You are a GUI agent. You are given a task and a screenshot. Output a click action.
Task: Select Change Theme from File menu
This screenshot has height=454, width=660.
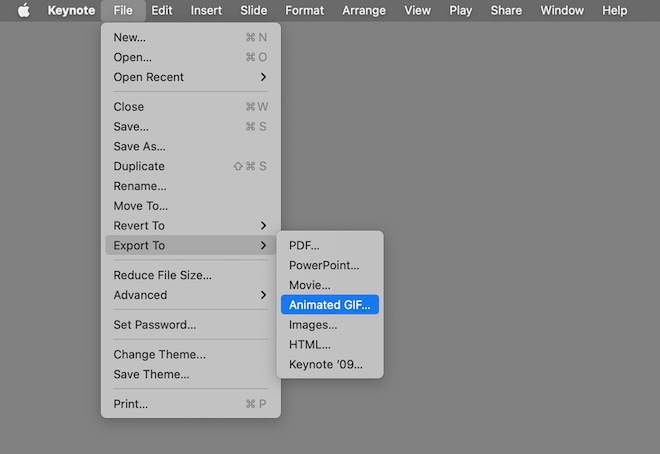[159, 355]
